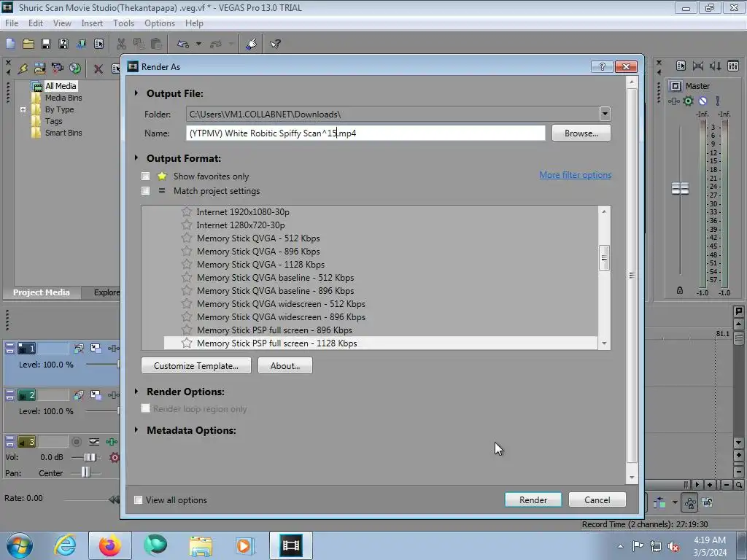Click the Render button
This screenshot has height=560, width=747.
[533, 500]
